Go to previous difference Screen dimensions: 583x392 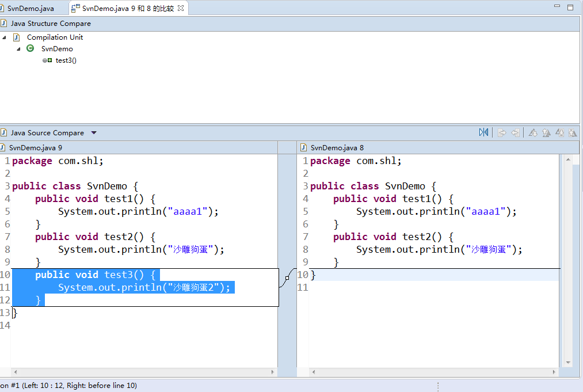click(546, 132)
